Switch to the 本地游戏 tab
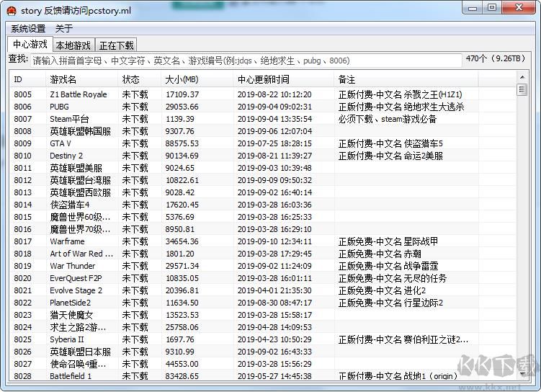 click(73, 45)
